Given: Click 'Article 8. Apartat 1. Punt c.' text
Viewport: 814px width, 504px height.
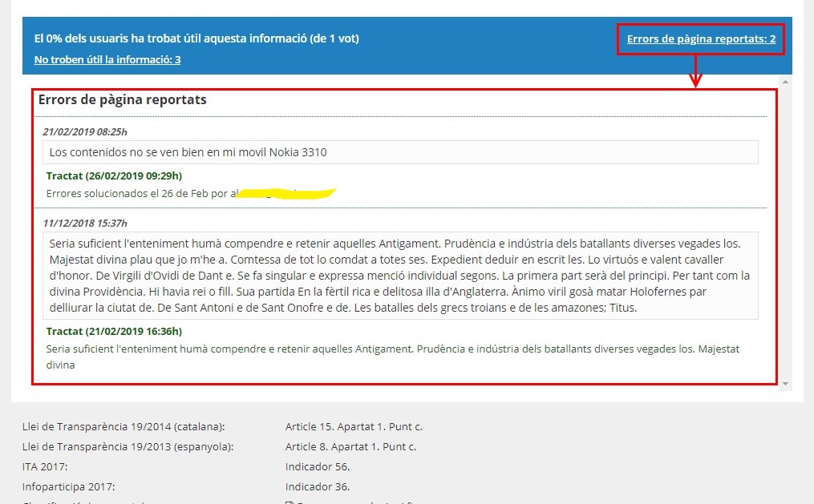Looking at the screenshot, I should tap(350, 446).
